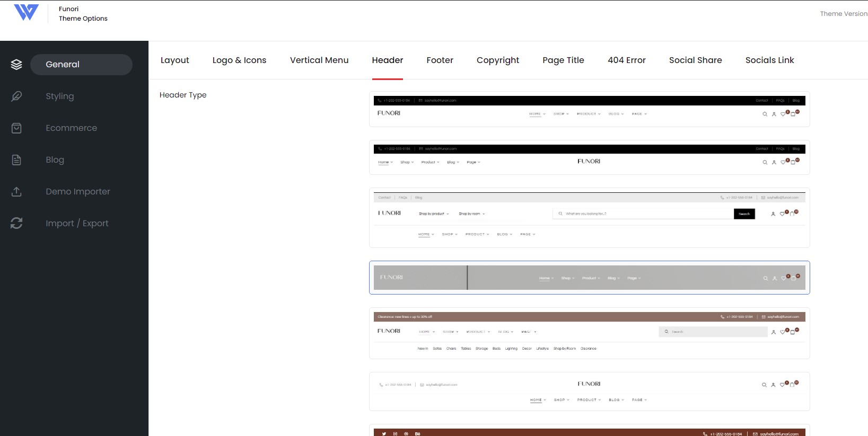Choose header layout with Clearance brown topbar
Viewport: 868px width, 436px height.
590,333
